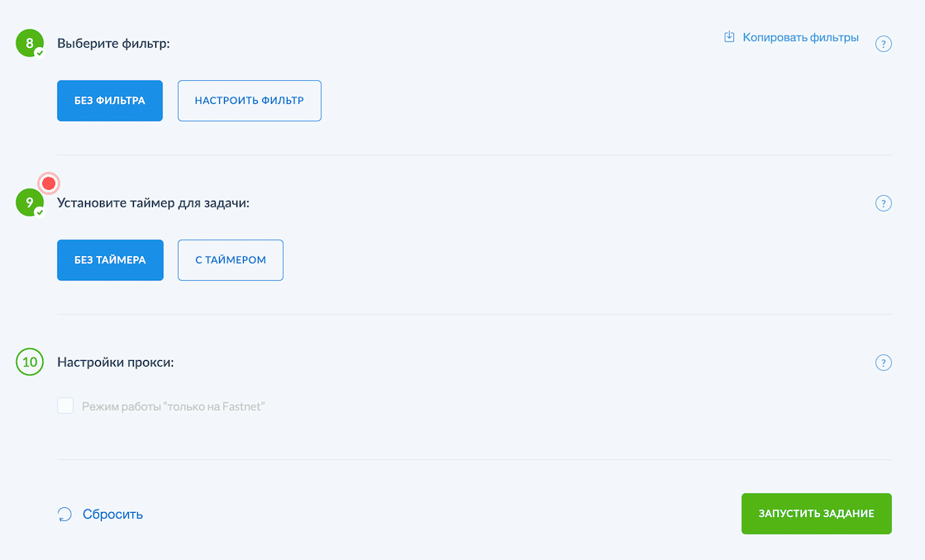Select the "Без фильтра" option

pyautogui.click(x=110, y=101)
